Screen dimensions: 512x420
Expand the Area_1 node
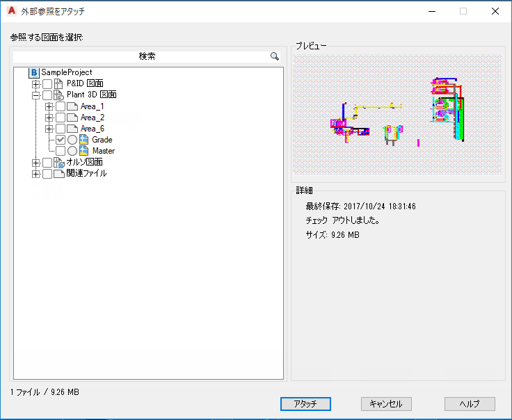pyautogui.click(x=49, y=106)
